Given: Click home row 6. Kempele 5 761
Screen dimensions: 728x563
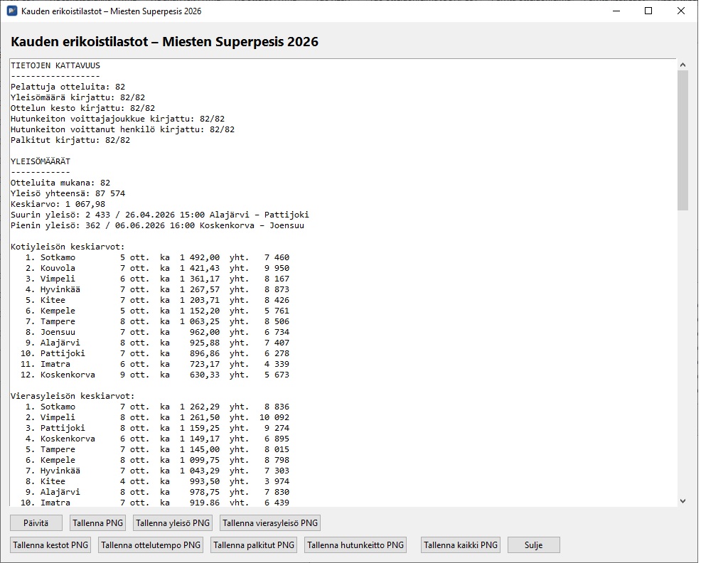Looking at the screenshot, I should coord(157,311).
